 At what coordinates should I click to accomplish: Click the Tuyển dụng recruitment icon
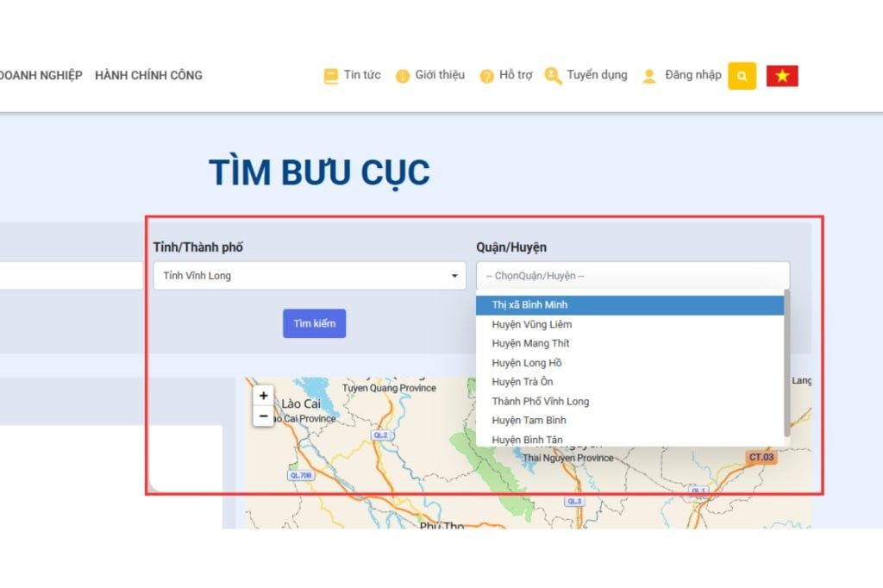553,76
